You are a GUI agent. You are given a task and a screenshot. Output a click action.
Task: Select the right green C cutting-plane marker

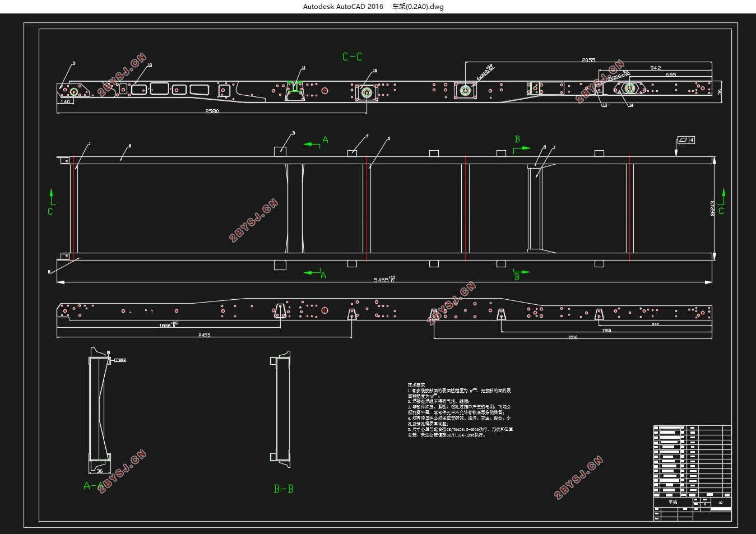click(x=721, y=203)
